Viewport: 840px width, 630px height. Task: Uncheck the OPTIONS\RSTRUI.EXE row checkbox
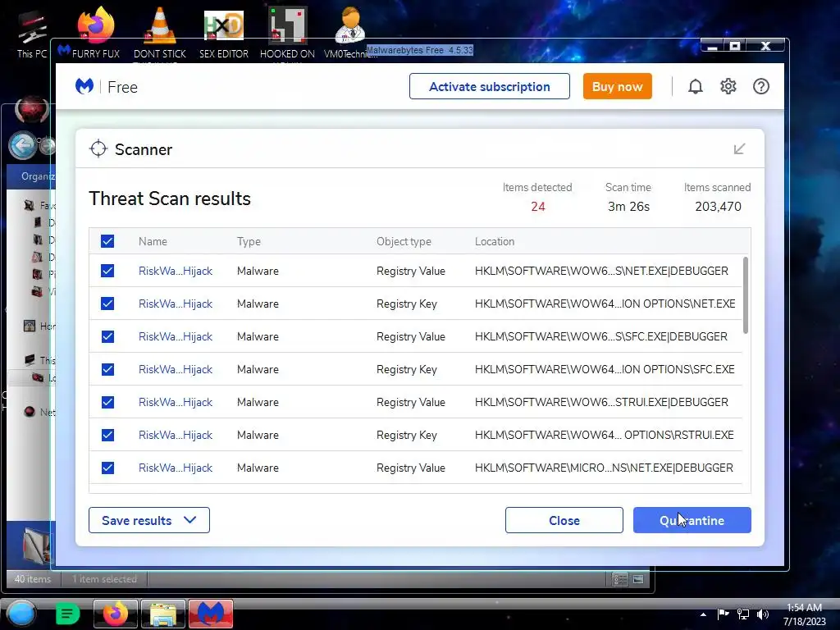click(107, 435)
